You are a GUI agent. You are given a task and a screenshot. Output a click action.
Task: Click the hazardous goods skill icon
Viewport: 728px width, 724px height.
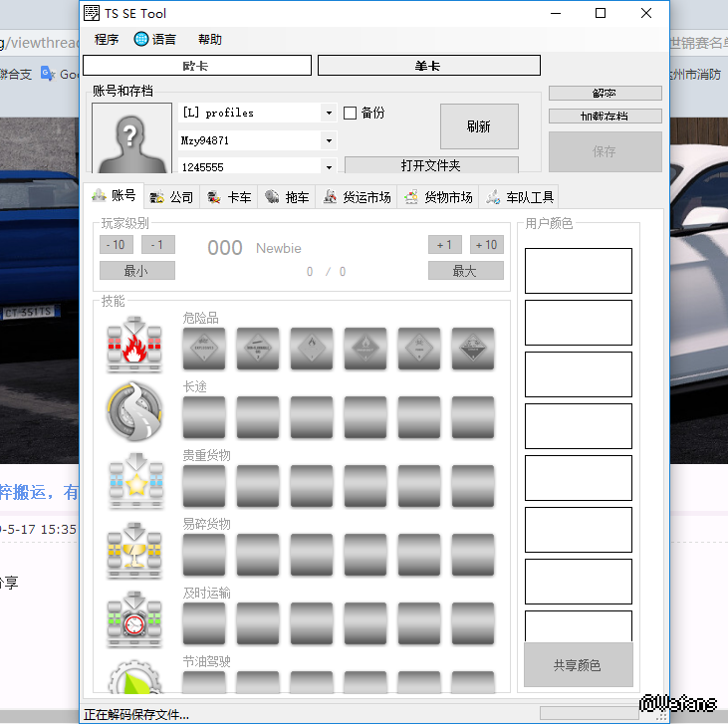pos(134,346)
